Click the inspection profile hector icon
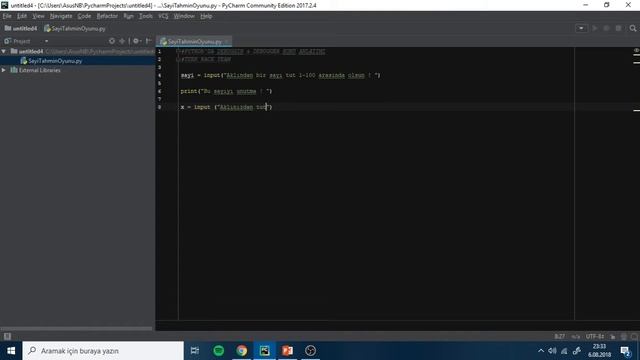 [624, 337]
